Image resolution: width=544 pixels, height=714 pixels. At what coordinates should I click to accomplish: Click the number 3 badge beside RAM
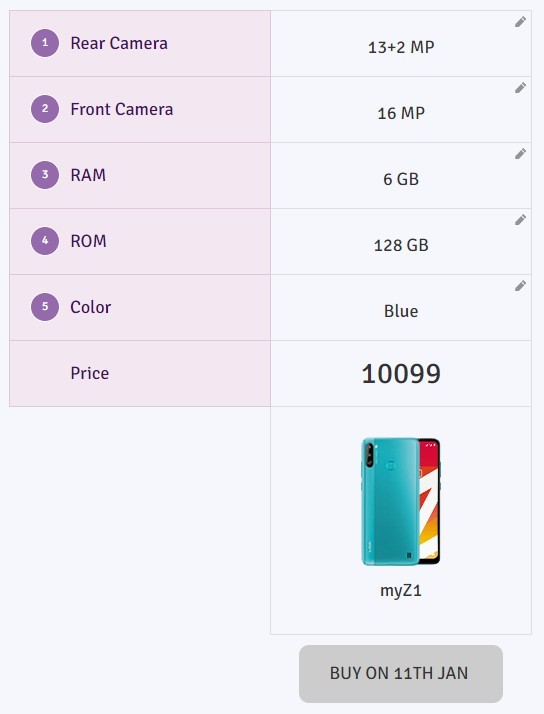click(45, 175)
